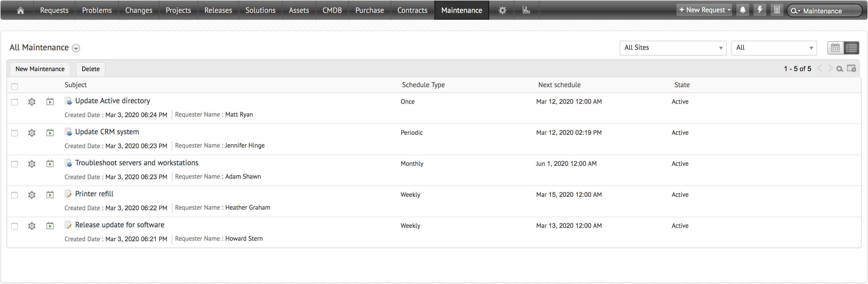Viewport: 868px width, 284px height.
Task: Switch to the Assets tab
Action: [x=299, y=10]
